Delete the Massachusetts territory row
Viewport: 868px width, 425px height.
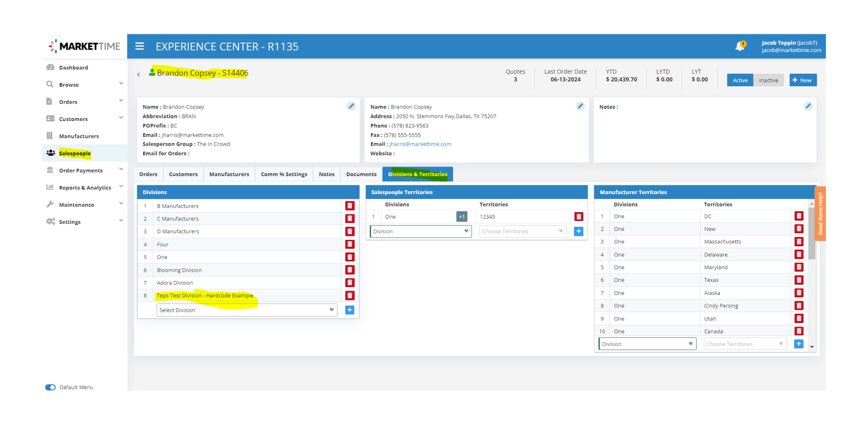point(799,242)
